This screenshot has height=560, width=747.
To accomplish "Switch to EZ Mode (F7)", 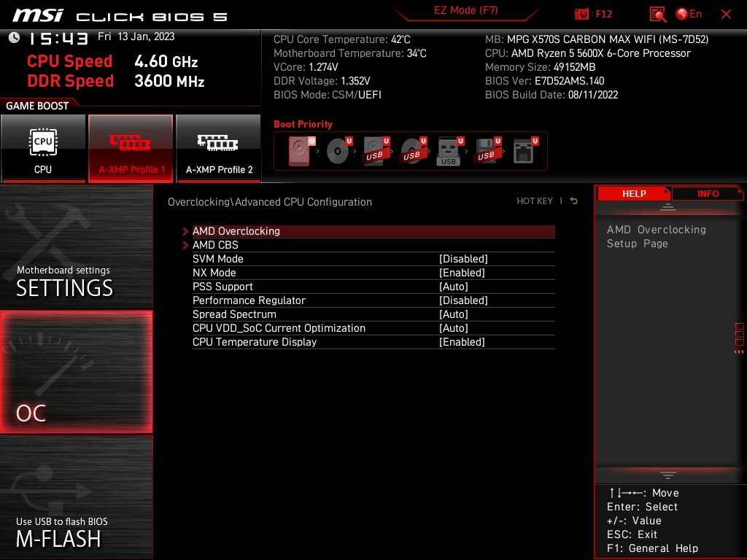I will [x=466, y=10].
